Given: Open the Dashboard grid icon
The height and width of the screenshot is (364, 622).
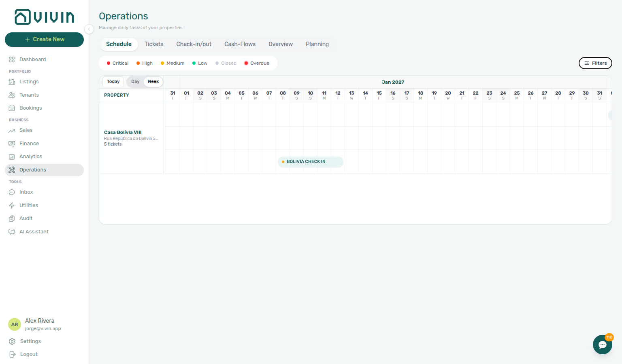Looking at the screenshot, I should coord(12,59).
